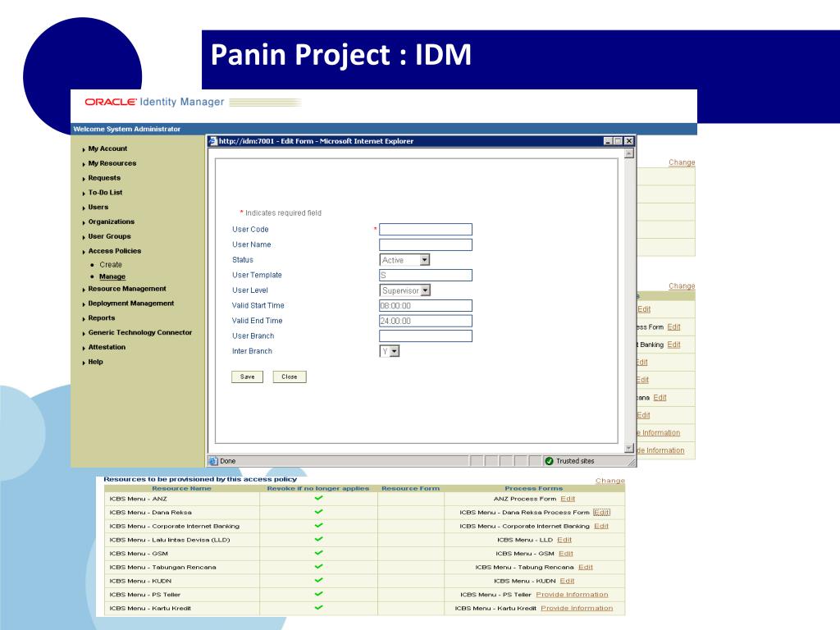840x630 pixels.
Task: Click green checkmark in KUDN row
Action: point(319,580)
